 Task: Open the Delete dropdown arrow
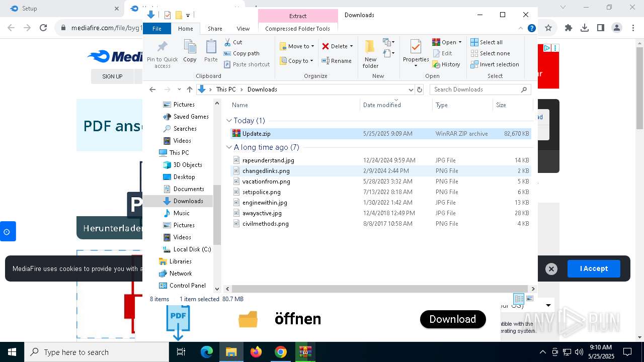(x=351, y=46)
